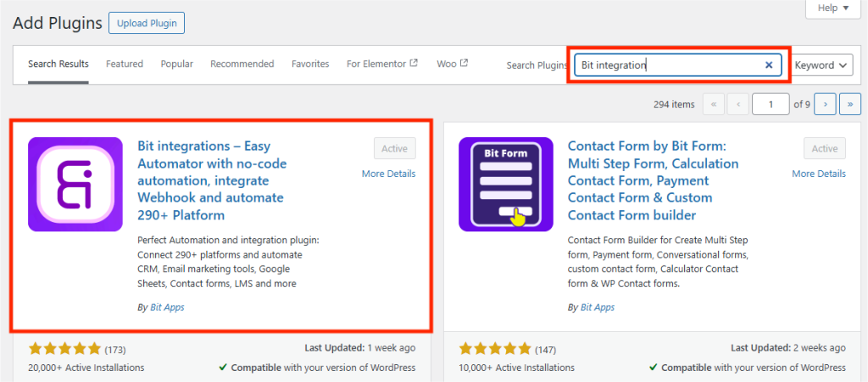Open the Woo tab
The image size is (868, 382).
pyautogui.click(x=453, y=64)
